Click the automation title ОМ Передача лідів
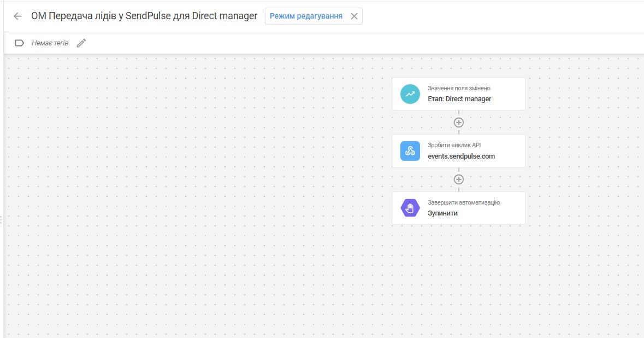This screenshot has width=644, height=338. 144,16
